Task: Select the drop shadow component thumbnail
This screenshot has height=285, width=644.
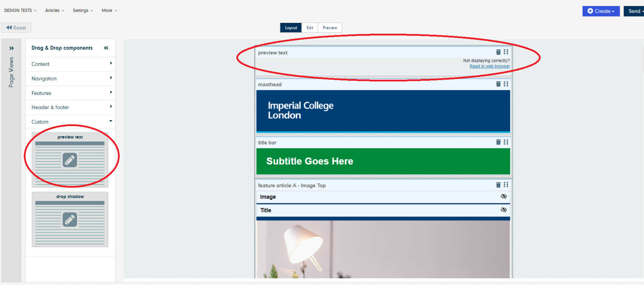Action: click(70, 219)
